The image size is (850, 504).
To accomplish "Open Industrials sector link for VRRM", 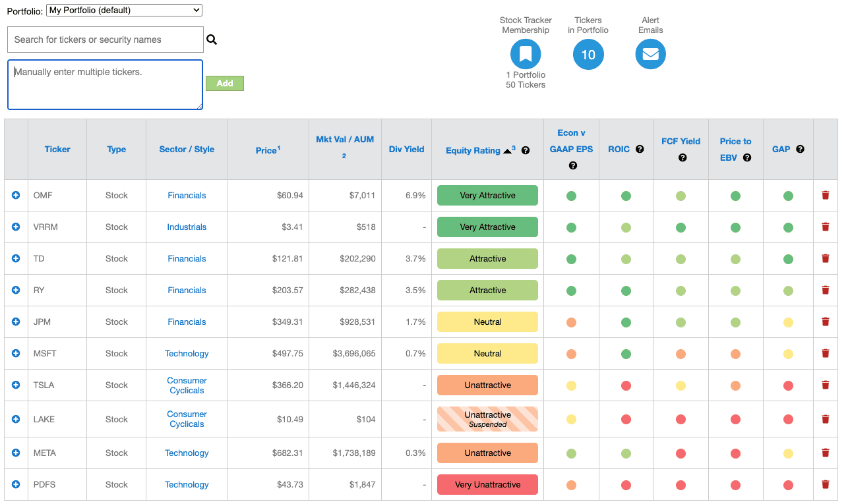I will coord(187,227).
